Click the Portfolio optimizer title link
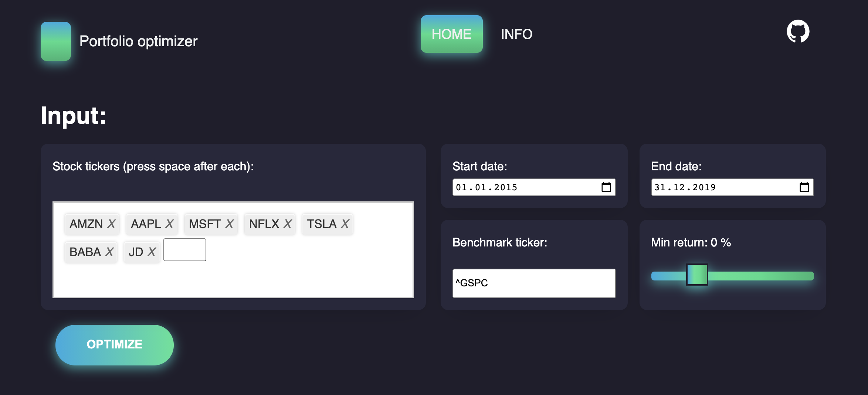Screen dimensions: 868x395 click(139, 41)
